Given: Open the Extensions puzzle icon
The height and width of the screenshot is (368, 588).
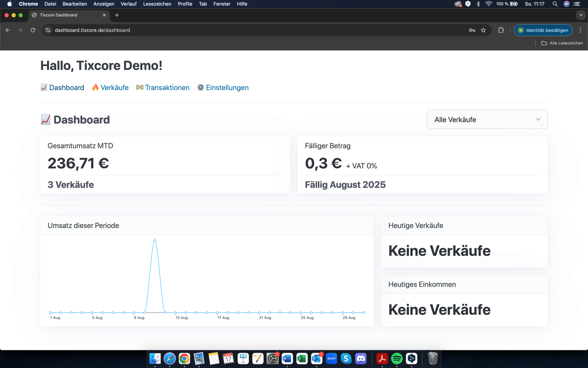Looking at the screenshot, I should [501, 30].
